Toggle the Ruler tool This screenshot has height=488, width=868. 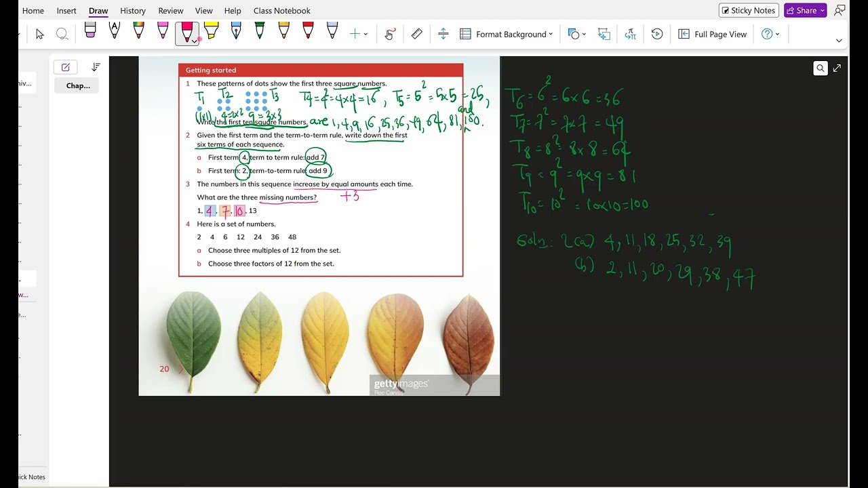pyautogui.click(x=417, y=34)
